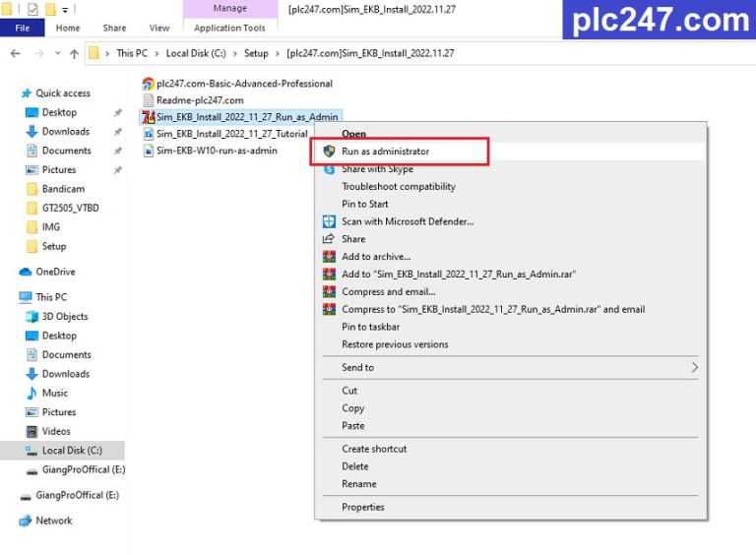Click the Back arrow navigation button
The height and width of the screenshot is (555, 756).
16,53
